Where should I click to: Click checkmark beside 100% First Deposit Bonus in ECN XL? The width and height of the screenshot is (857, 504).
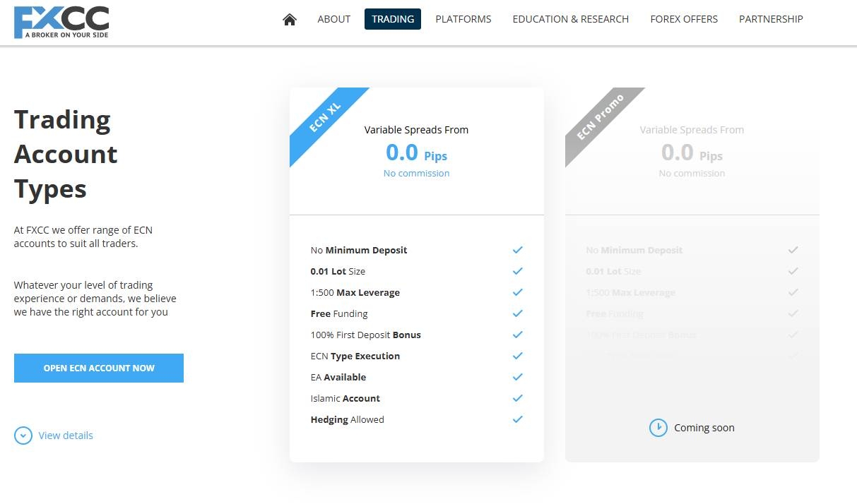[518, 335]
